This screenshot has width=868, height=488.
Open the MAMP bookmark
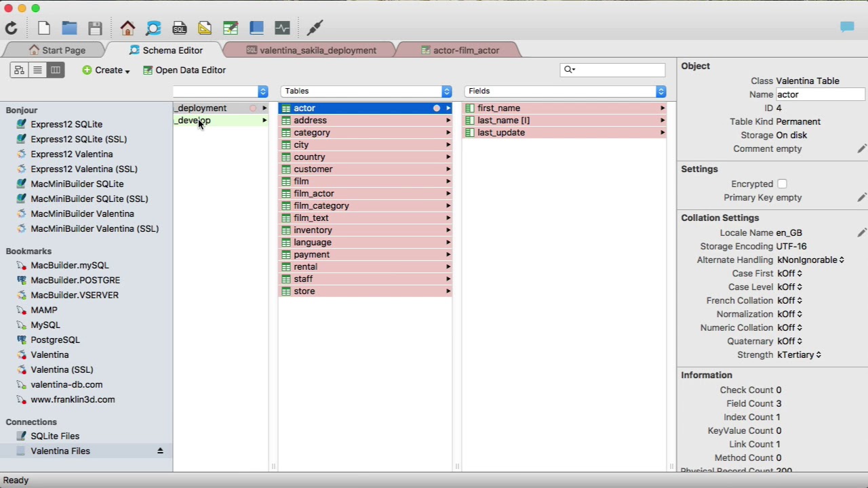point(44,310)
